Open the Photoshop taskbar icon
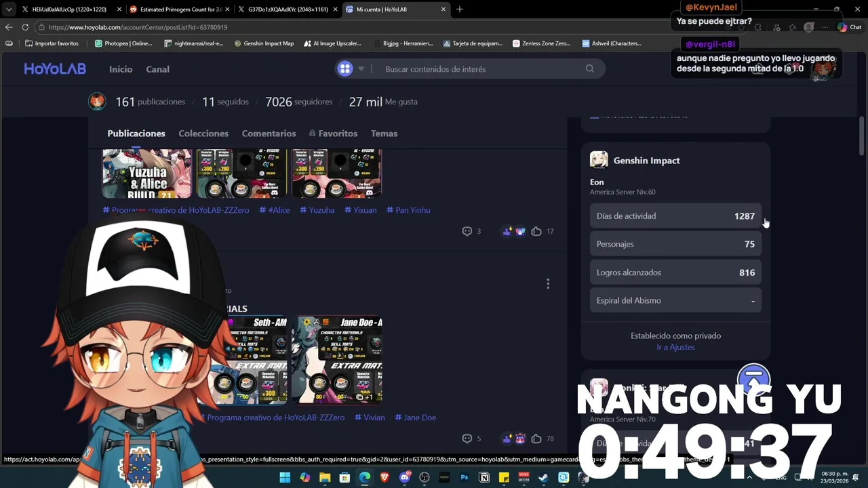 [x=465, y=478]
